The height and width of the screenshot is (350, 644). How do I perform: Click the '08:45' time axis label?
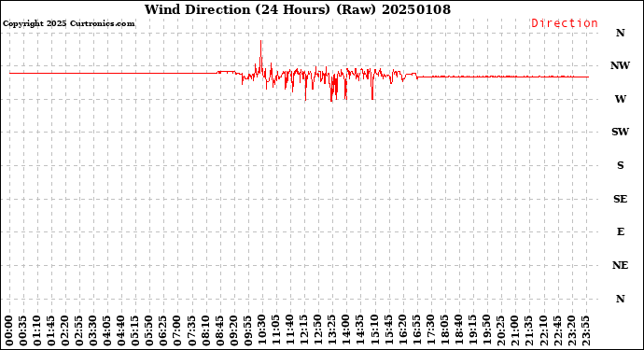pos(219,330)
